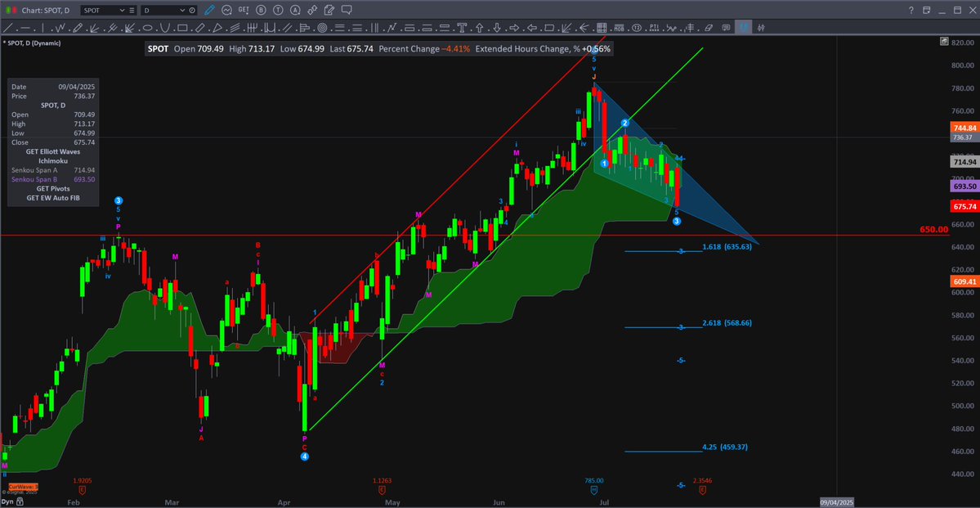
Task: Click Ichimoku label in data box
Action: click(51, 160)
